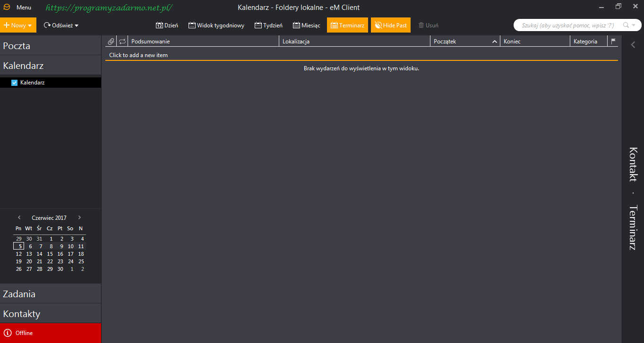This screenshot has height=343, width=644.
Task: Open the Kontakty section
Action: [21, 314]
